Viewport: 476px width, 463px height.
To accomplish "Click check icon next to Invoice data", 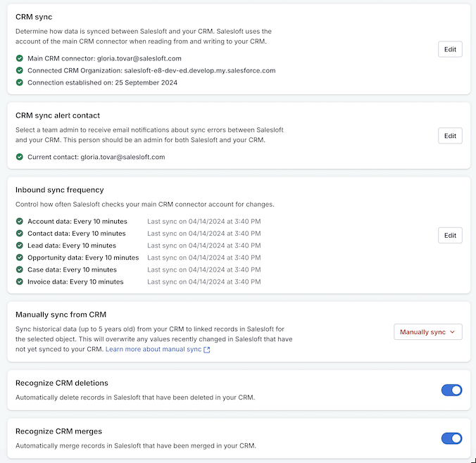I will pyautogui.click(x=20, y=282).
